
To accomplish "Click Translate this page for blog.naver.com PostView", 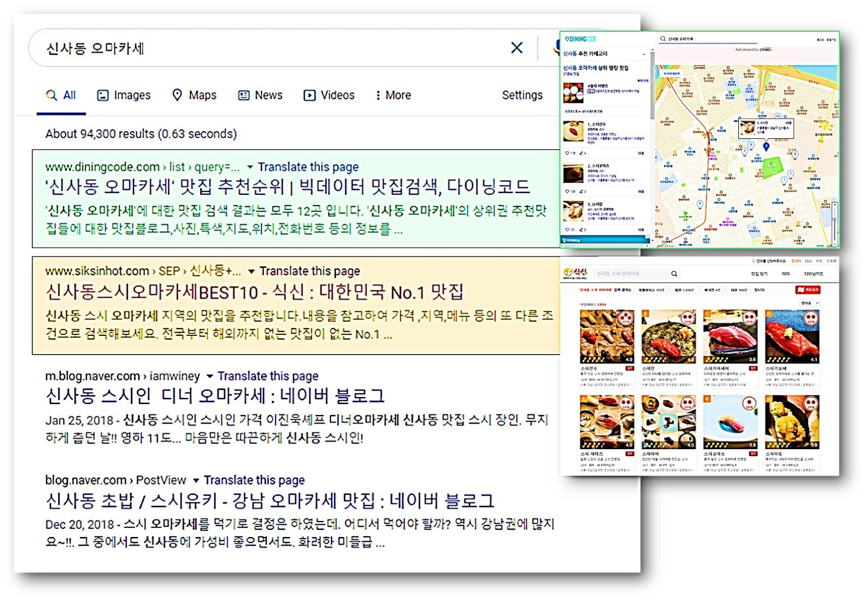I will 254,480.
